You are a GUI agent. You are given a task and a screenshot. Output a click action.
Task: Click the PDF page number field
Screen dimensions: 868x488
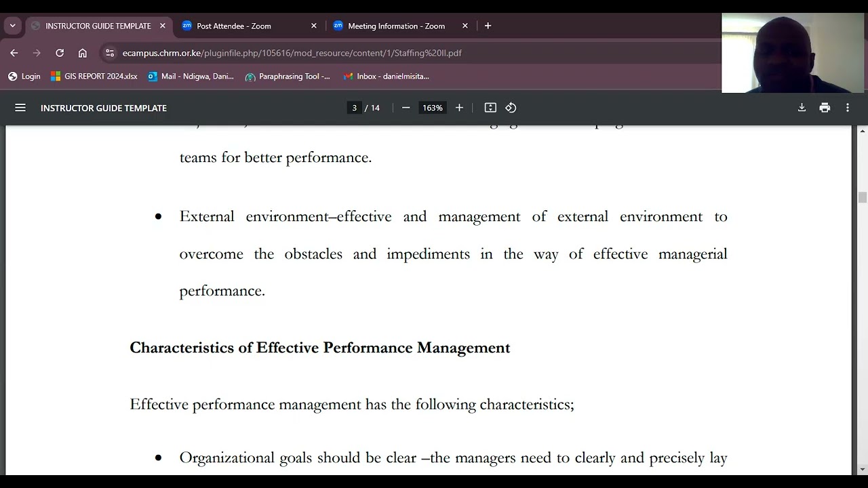click(x=354, y=108)
